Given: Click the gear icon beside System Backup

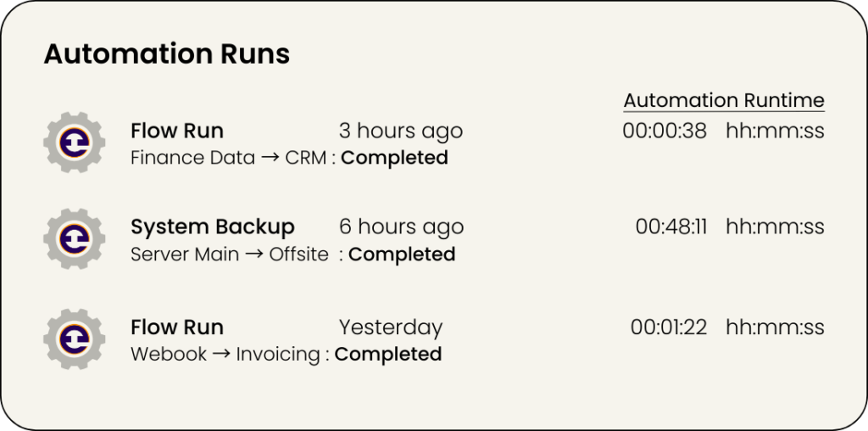Looking at the screenshot, I should click(74, 240).
